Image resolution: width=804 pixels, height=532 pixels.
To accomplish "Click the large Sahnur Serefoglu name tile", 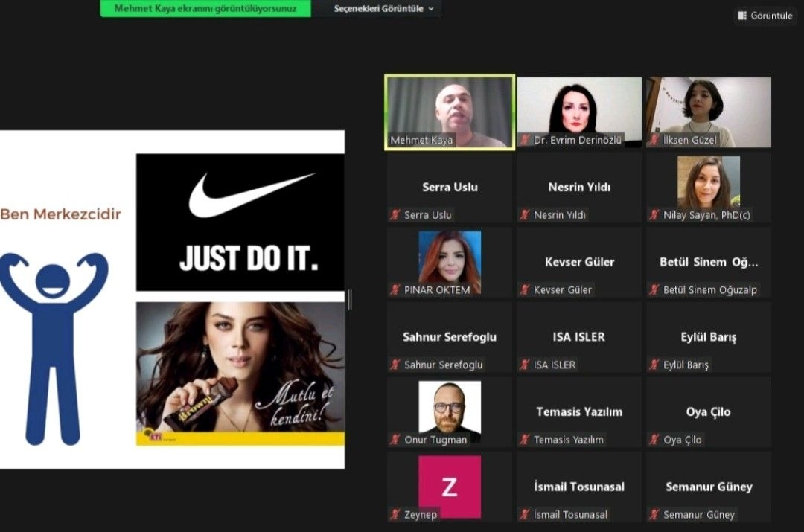I will [x=450, y=337].
